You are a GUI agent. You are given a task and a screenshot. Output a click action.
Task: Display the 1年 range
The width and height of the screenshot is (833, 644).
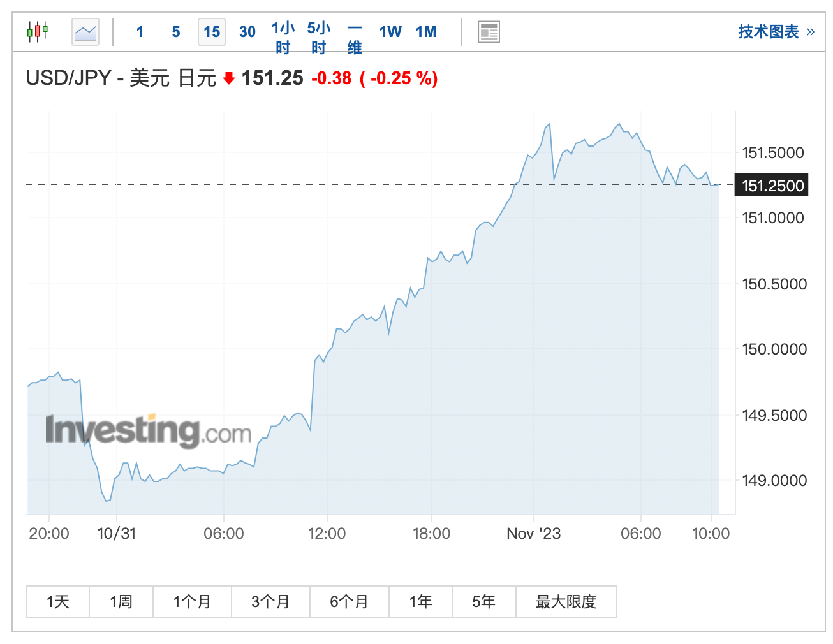(x=420, y=601)
